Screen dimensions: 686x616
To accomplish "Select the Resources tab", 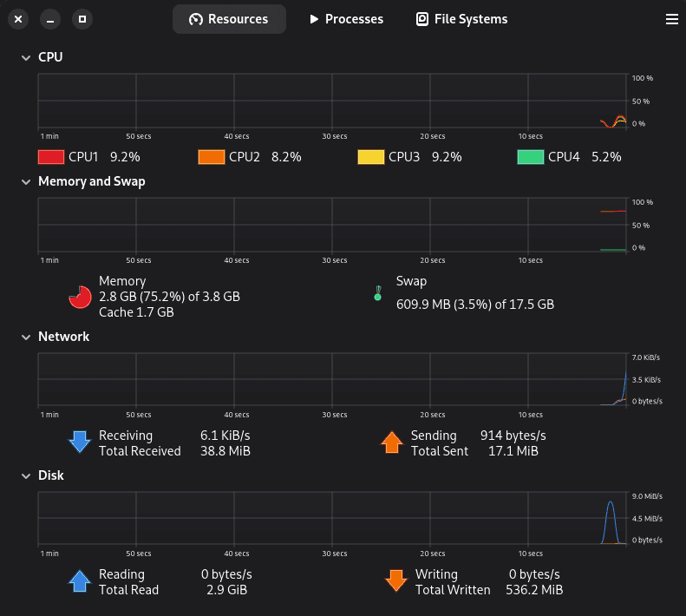I will 229,19.
